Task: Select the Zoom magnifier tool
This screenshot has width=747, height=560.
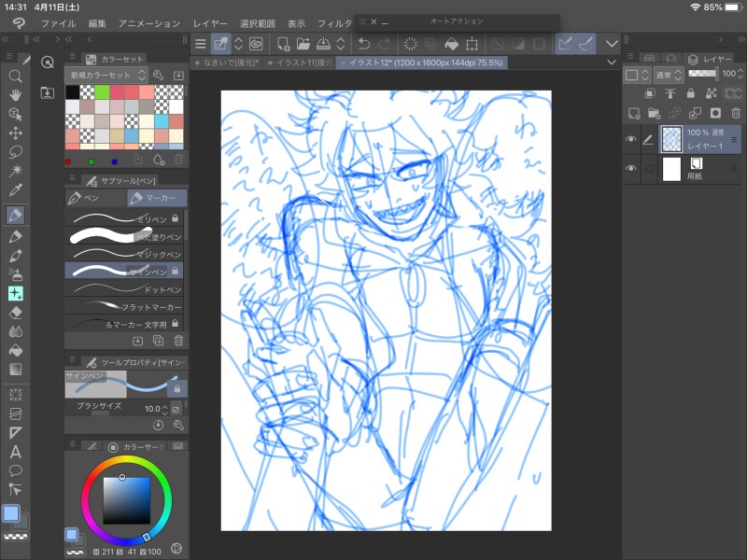Action: [15, 77]
